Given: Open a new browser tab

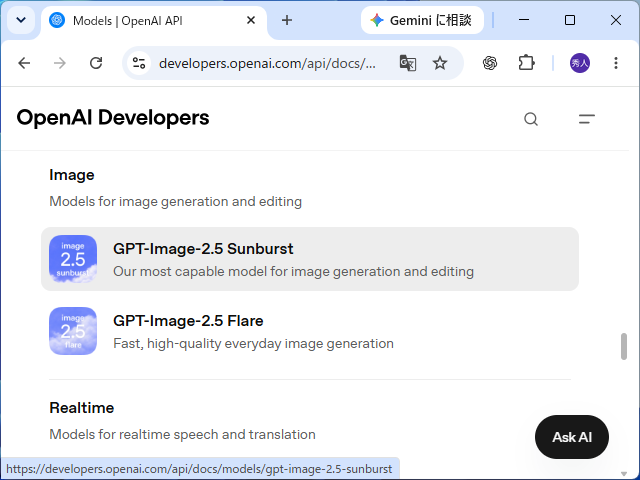Looking at the screenshot, I should pos(287,20).
